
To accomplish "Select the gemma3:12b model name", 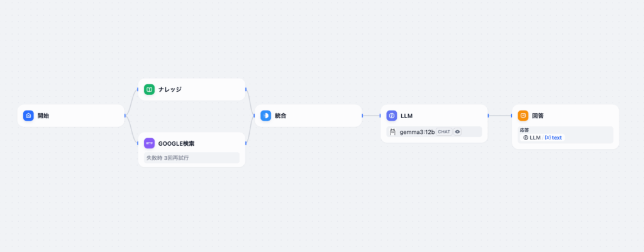I will [418, 132].
